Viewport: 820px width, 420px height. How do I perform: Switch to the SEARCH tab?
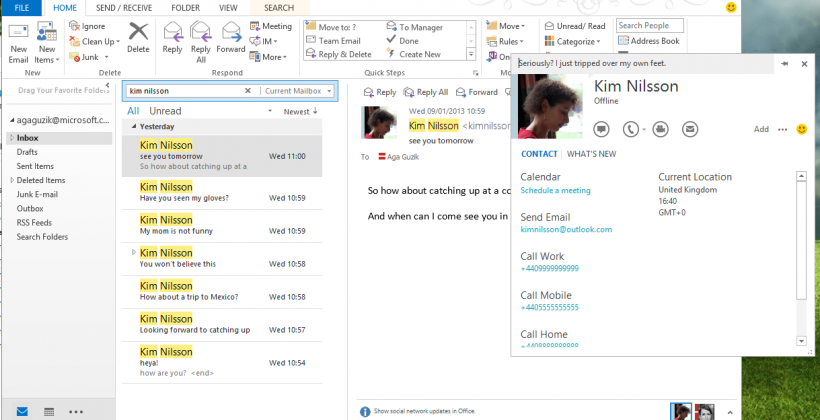279,8
